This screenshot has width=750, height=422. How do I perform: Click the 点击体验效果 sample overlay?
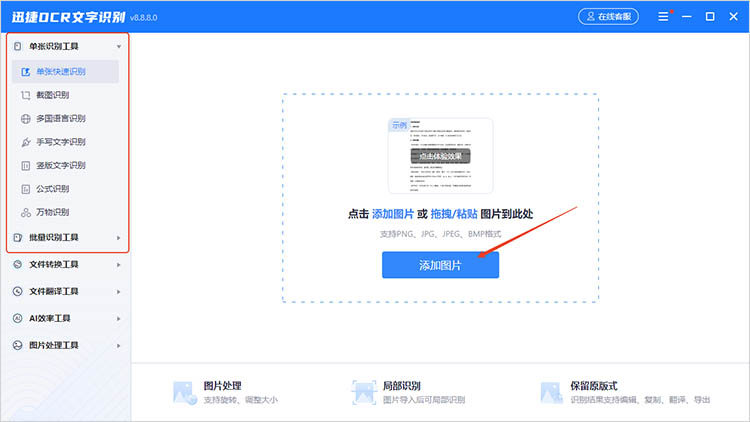[x=440, y=156]
